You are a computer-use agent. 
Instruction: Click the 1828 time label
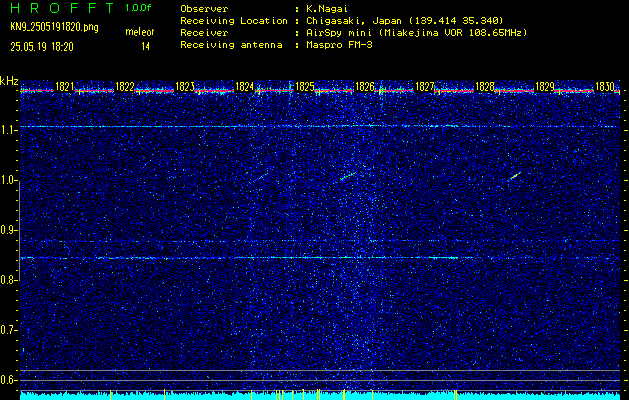(x=485, y=87)
